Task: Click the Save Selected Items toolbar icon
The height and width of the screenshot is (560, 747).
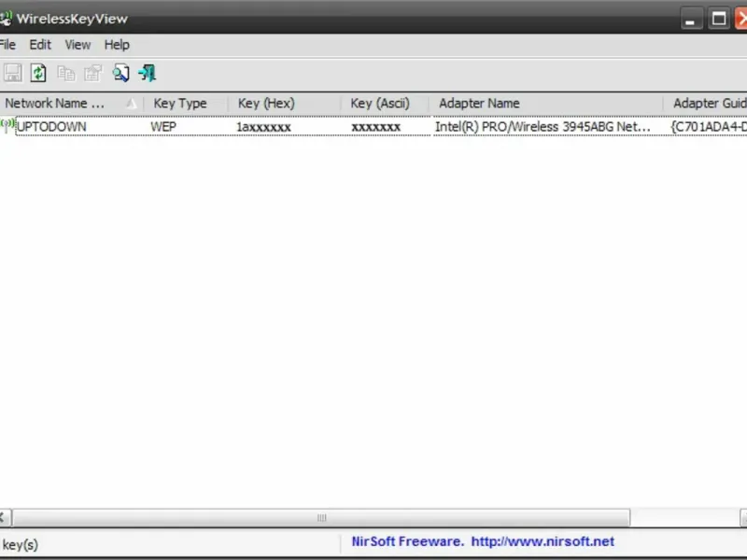Action: pos(13,74)
